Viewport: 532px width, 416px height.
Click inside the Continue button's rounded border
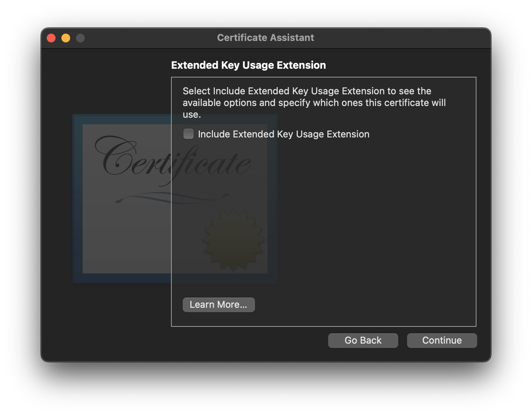coord(442,340)
